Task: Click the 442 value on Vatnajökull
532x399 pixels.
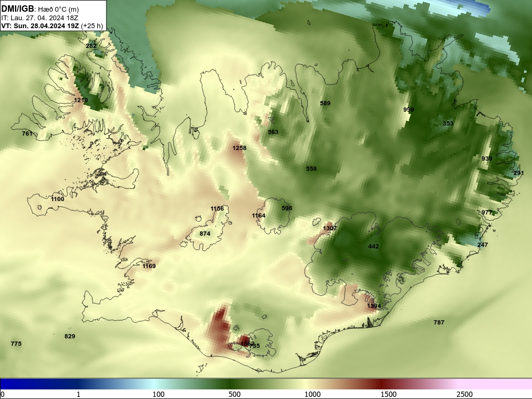Action: 373,247
